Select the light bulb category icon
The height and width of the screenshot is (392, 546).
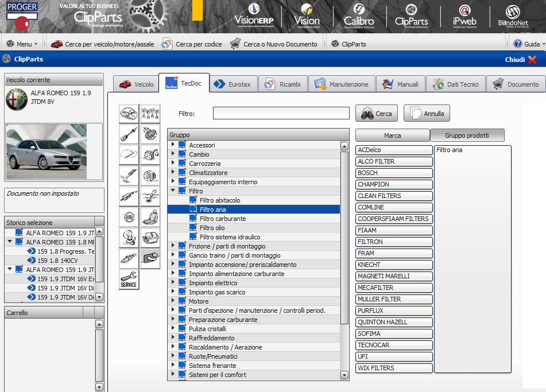(x=129, y=238)
